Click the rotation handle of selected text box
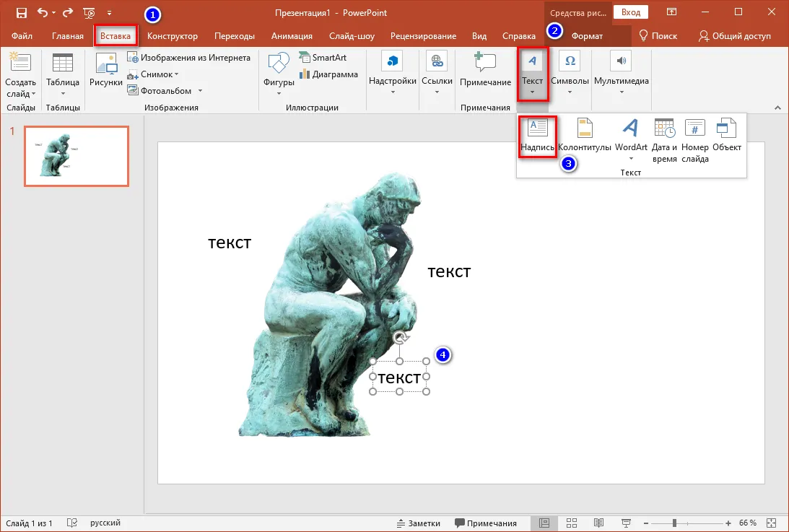Image resolution: width=789 pixels, height=532 pixels. [x=400, y=338]
